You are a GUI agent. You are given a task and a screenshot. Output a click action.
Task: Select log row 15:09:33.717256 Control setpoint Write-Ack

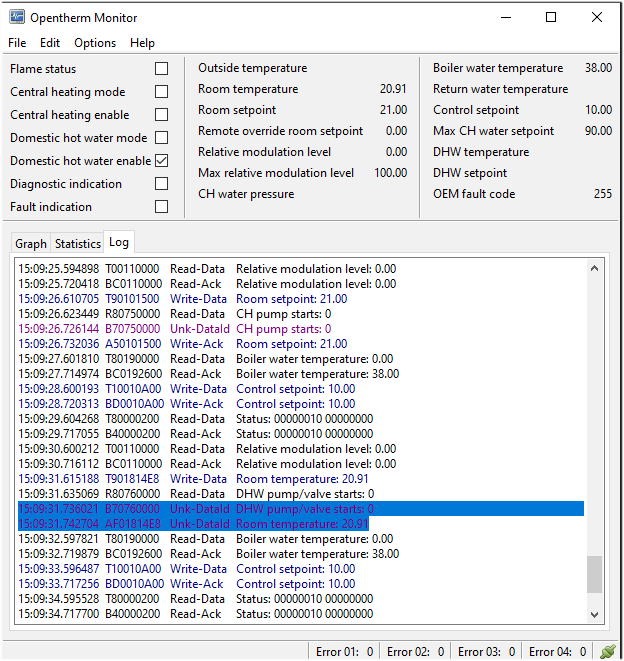(x=301, y=584)
